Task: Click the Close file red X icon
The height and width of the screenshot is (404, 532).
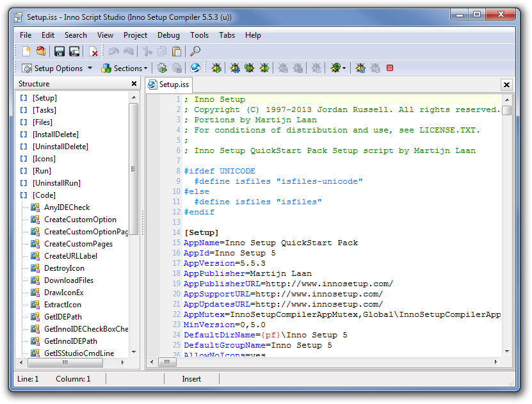Action: click(x=93, y=51)
